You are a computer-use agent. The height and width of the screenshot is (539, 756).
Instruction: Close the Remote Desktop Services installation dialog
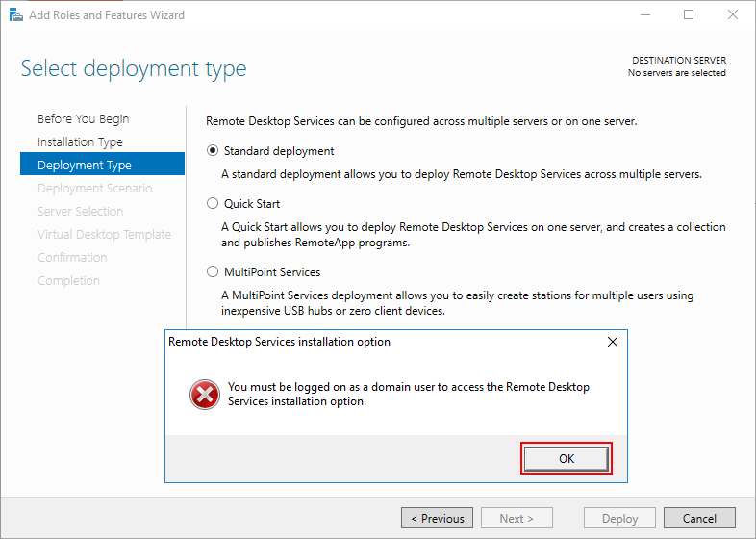613,342
